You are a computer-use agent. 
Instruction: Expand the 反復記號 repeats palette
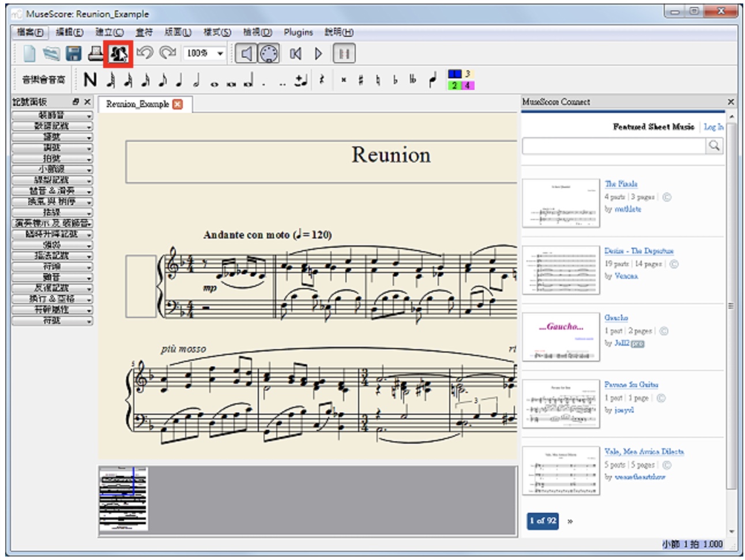pos(52,288)
